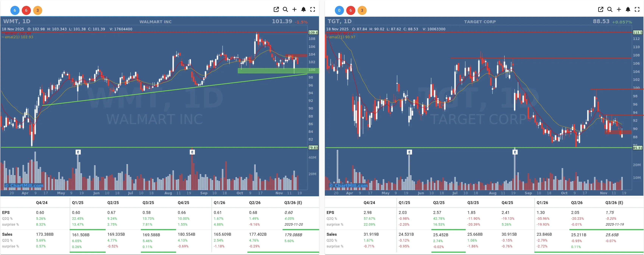This screenshot has width=644, height=255.
Task: Select the Q4/24 column header in WMT table
Action: pos(42,203)
